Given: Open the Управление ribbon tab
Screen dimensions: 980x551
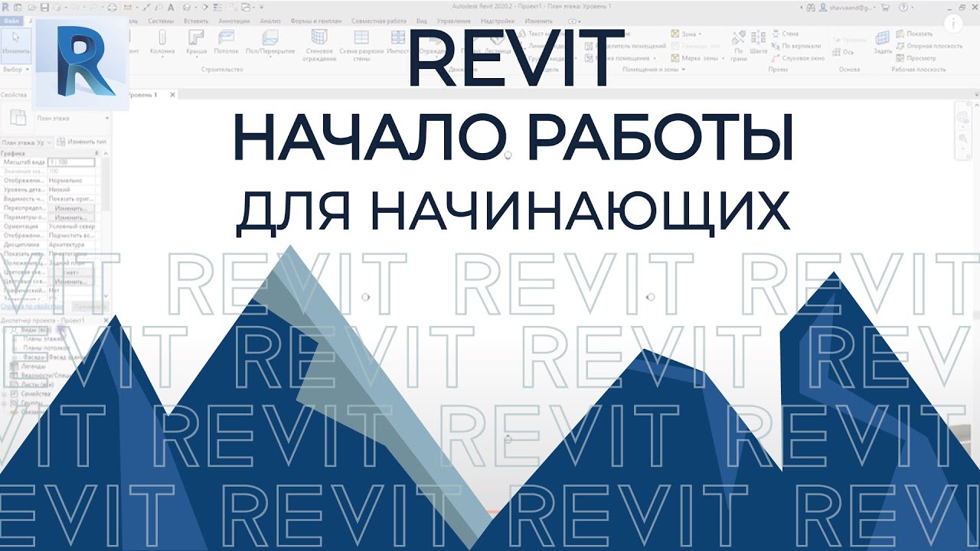Looking at the screenshot, I should click(454, 21).
